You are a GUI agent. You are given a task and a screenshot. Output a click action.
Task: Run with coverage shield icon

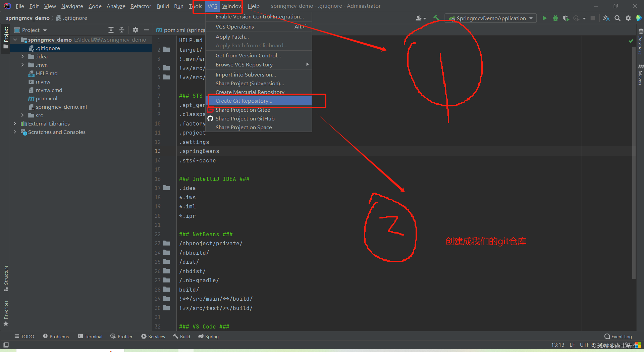pyautogui.click(x=566, y=18)
